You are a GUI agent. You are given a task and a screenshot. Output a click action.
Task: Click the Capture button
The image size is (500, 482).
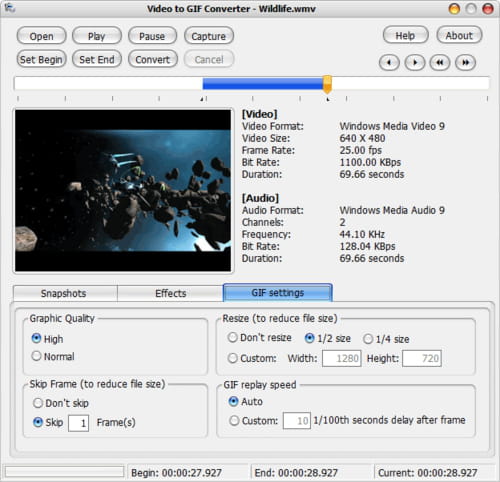point(209,36)
